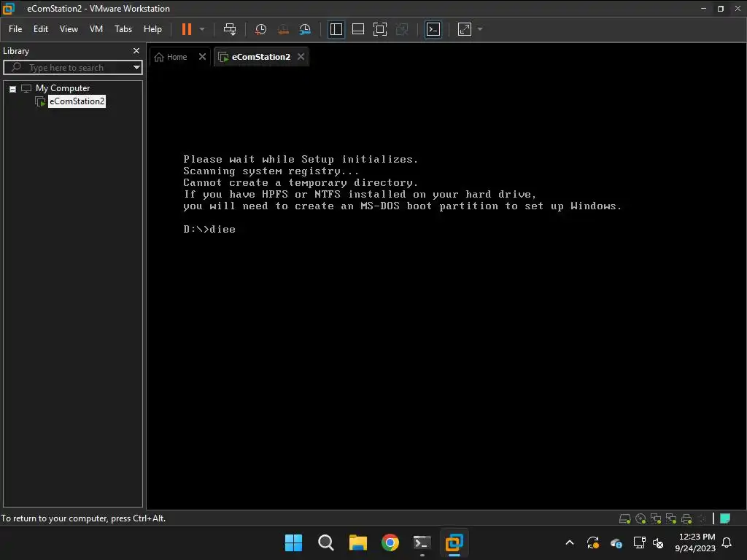Image resolution: width=747 pixels, height=560 pixels.
Task: Select eComStation2 in the library tree
Action: 77,101
